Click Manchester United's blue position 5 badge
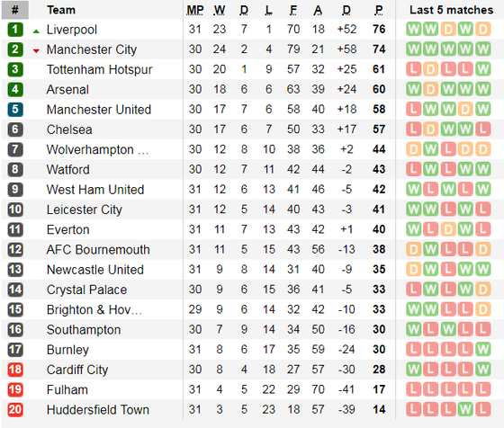This screenshot has height=428, width=504. tap(15, 109)
